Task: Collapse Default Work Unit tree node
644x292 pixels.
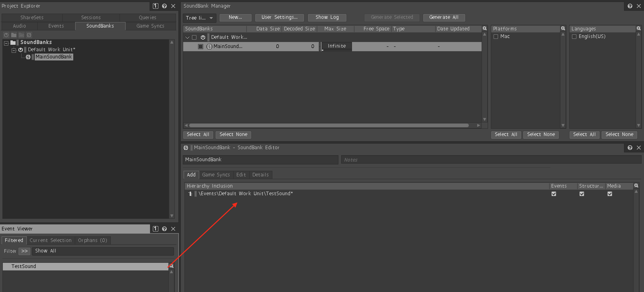Action: [x=14, y=50]
